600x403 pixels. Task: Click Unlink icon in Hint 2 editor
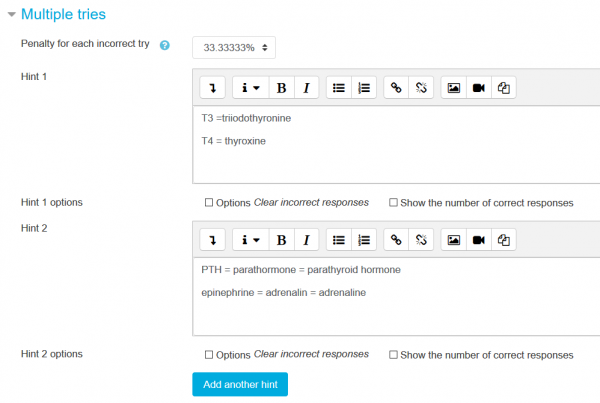(x=421, y=240)
